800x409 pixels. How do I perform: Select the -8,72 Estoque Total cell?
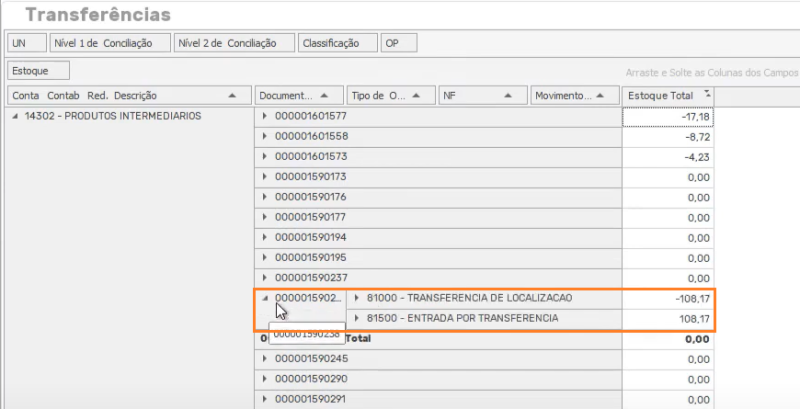pyautogui.click(x=668, y=137)
